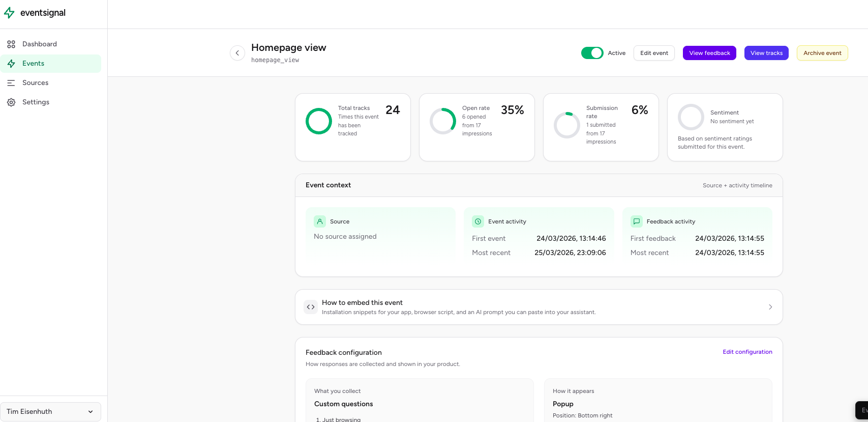Click the Submission rate ring chart

click(x=567, y=125)
